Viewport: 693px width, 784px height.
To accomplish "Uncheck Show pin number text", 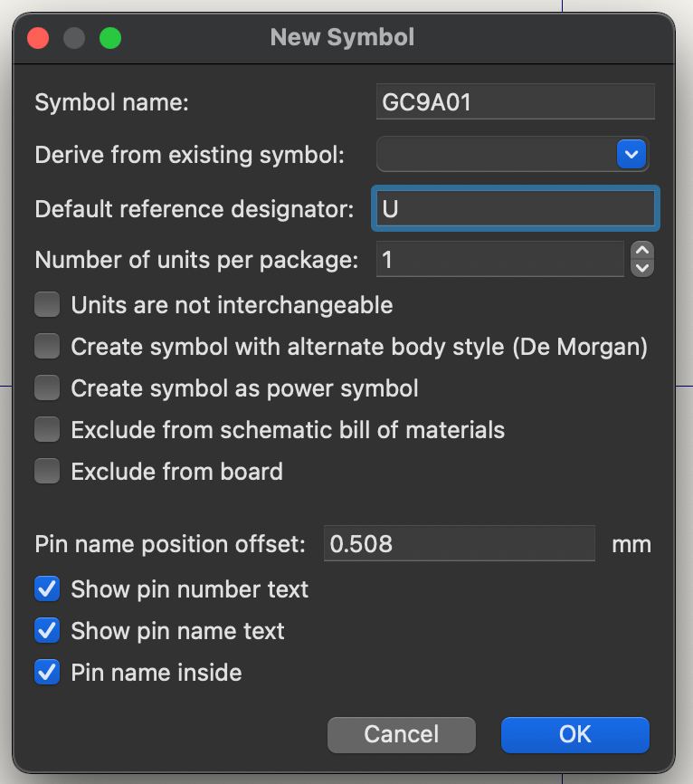I will point(47,589).
